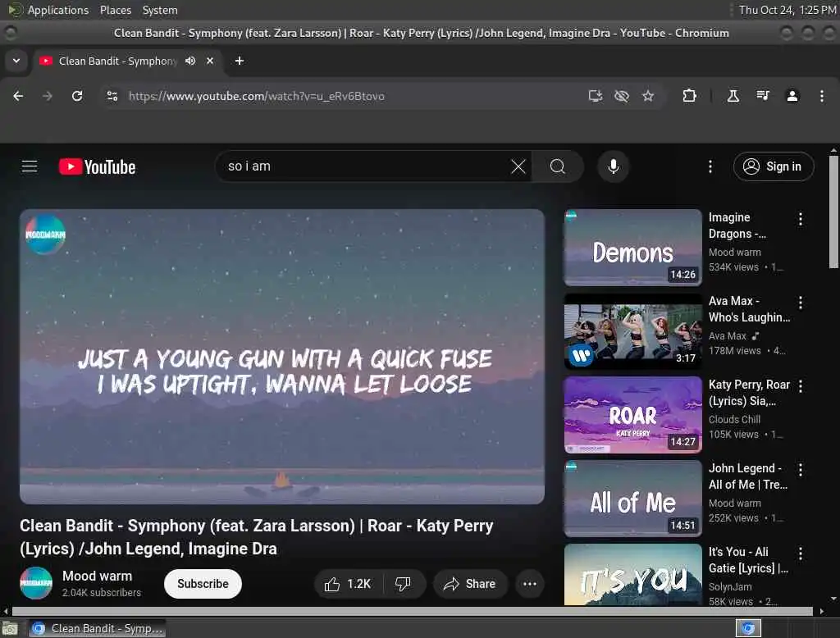Open the browser profile icon
The width and height of the screenshot is (840, 638).
tap(792, 96)
